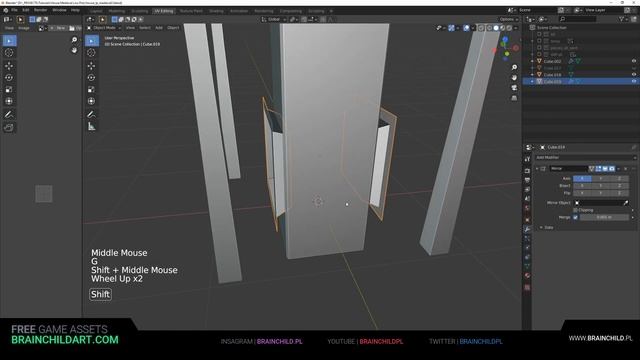Click the Mirror Object eyedropper icon
The width and height of the screenshot is (640, 360).
point(626,203)
